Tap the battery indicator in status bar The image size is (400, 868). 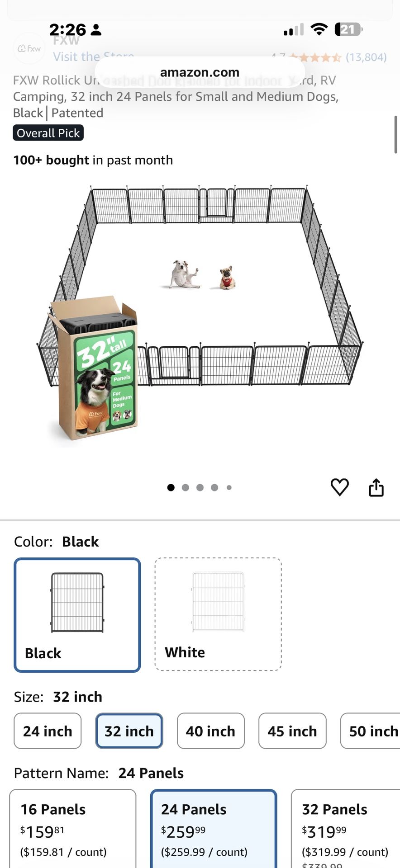(x=348, y=30)
